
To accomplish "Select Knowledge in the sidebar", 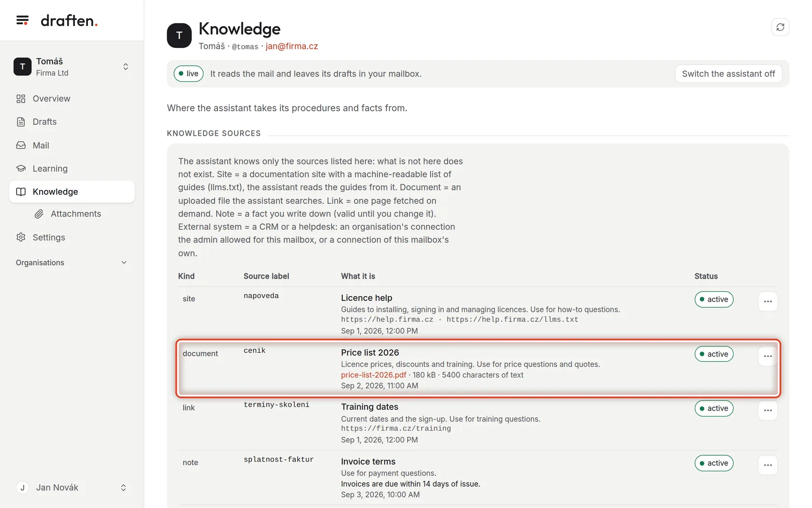I will pyautogui.click(x=72, y=192).
